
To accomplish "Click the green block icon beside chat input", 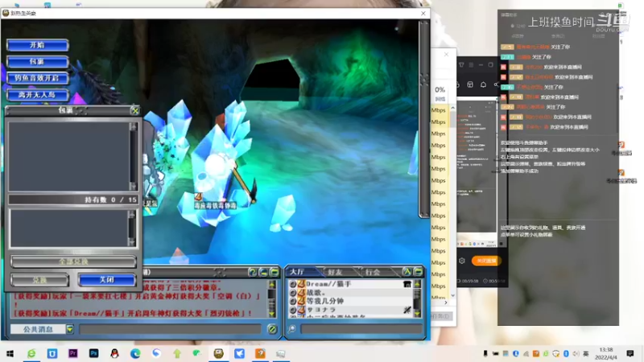I will [272, 329].
